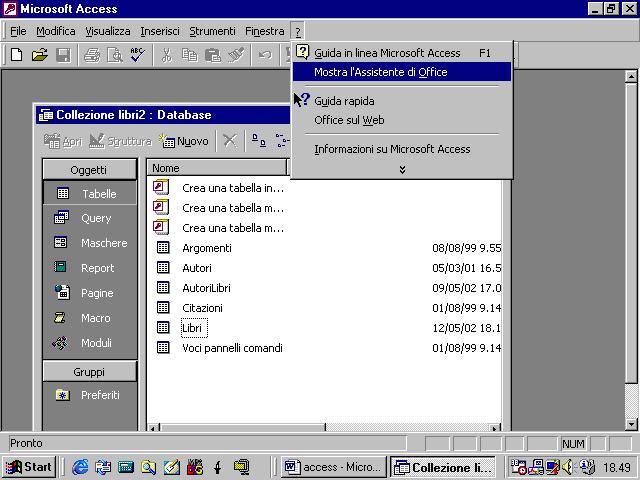Open the Visualizza menu
The image size is (640, 480).
pyautogui.click(x=108, y=31)
